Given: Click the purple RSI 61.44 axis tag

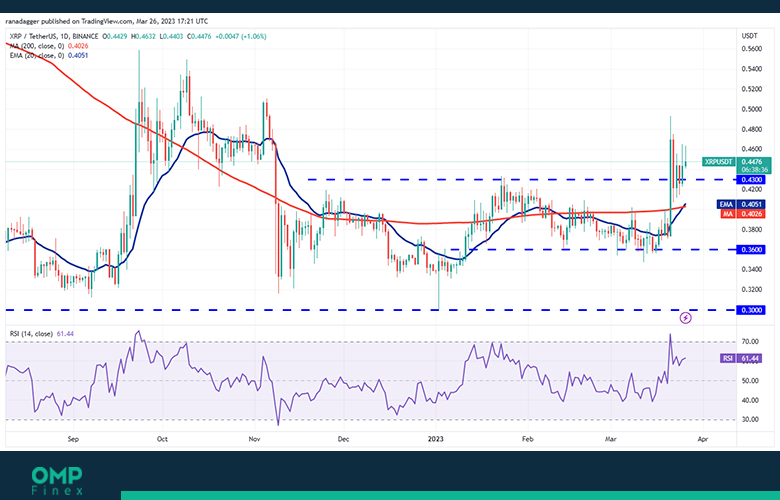Looking at the screenshot, I should 741,358.
